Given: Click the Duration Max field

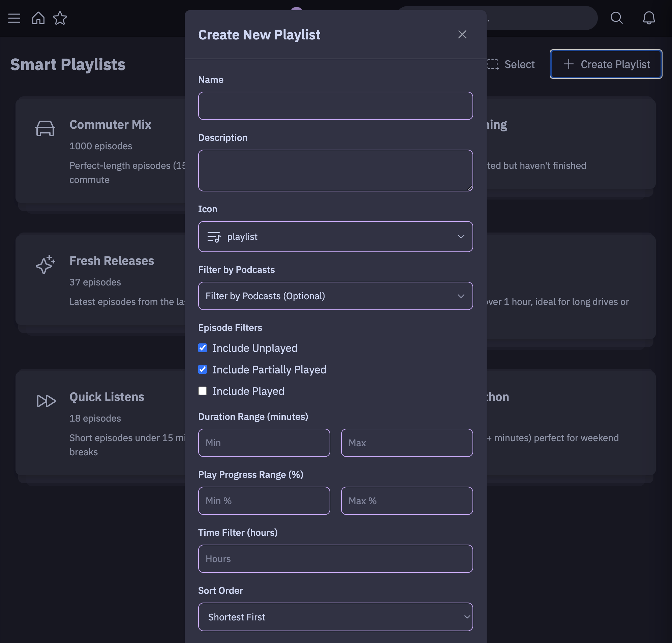Looking at the screenshot, I should [407, 443].
